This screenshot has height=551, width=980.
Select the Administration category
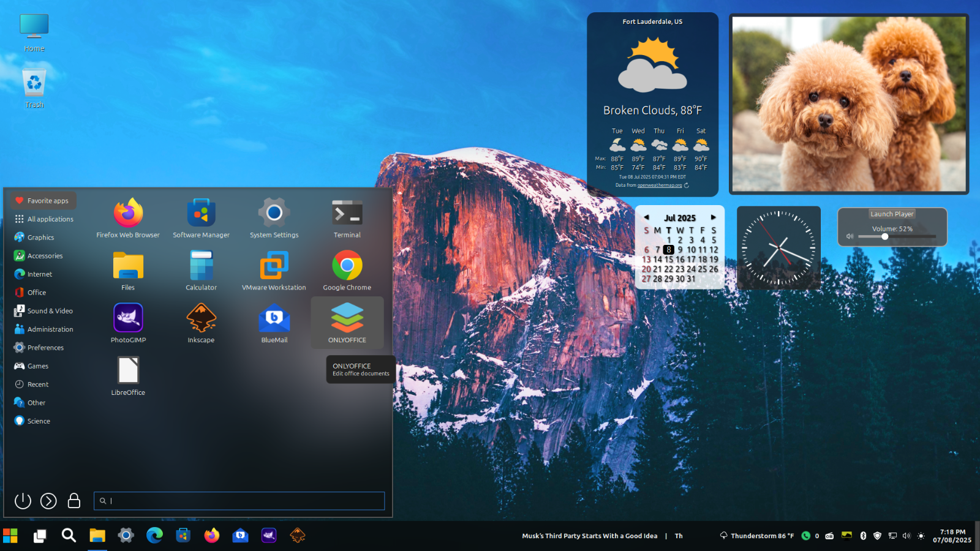tap(50, 329)
